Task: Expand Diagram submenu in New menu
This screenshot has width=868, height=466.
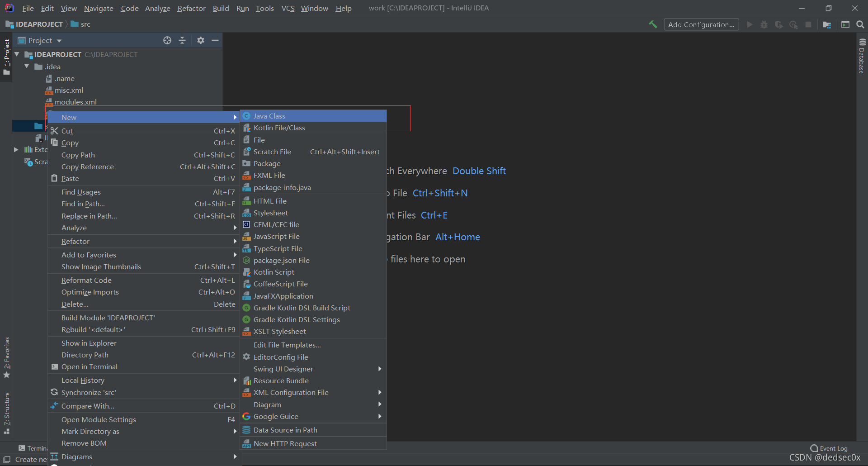Action: tap(313, 404)
